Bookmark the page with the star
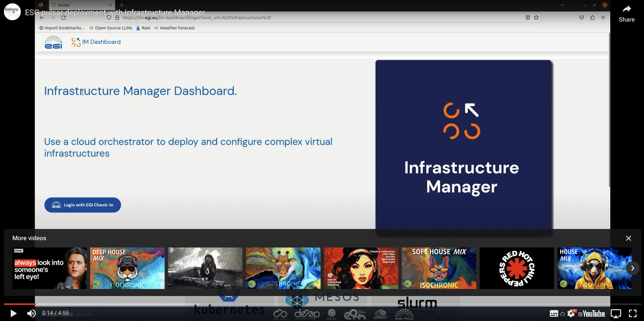644x321 pixels. pyautogui.click(x=536, y=18)
